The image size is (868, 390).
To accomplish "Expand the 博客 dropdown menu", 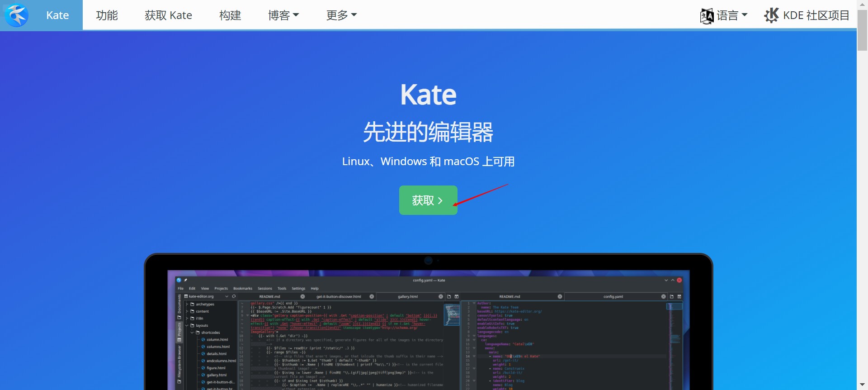I will pos(283,15).
